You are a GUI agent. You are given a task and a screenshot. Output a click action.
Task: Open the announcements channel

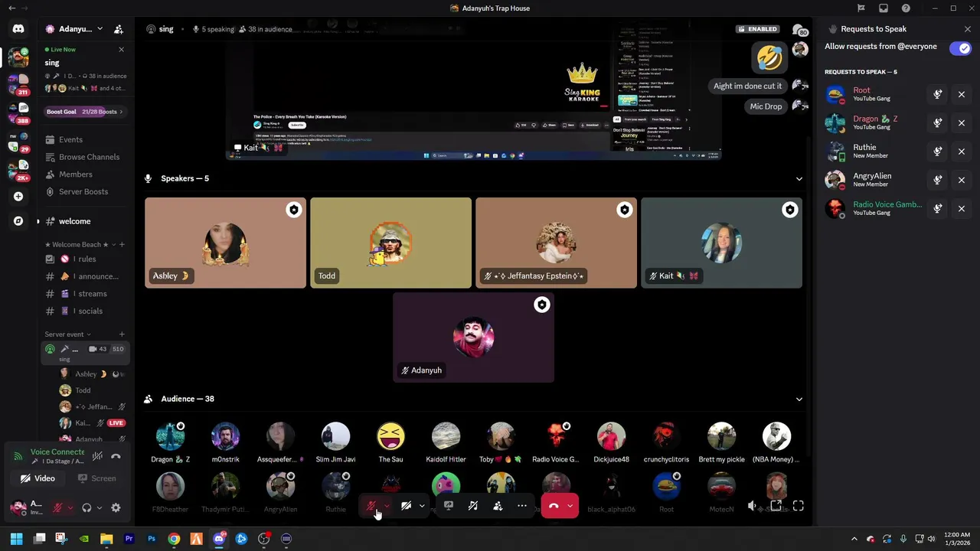85,276
